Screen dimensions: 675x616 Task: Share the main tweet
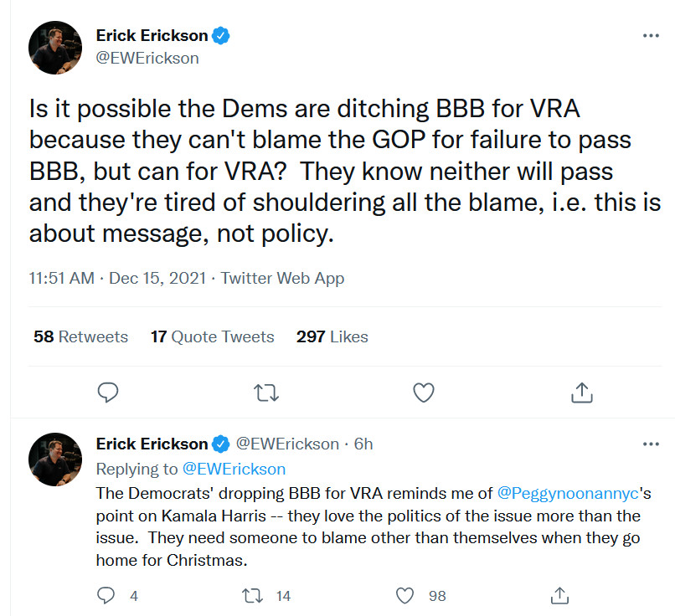[x=582, y=392]
